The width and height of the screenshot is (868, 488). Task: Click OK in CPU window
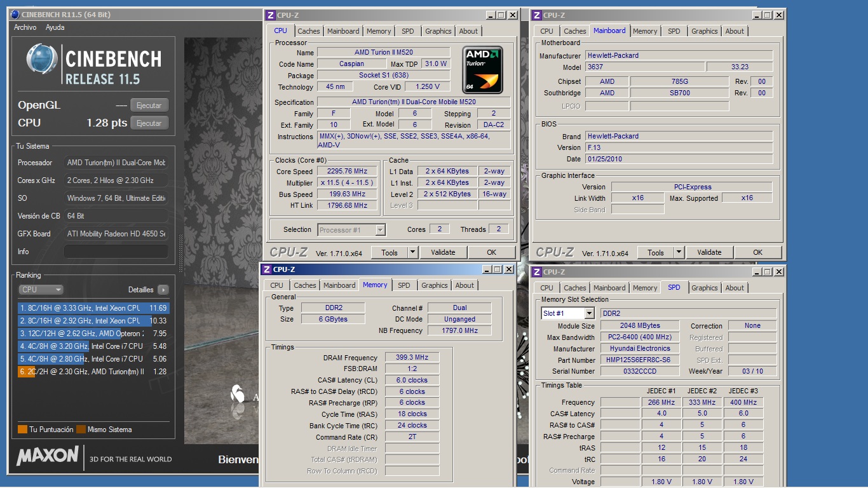click(x=491, y=252)
